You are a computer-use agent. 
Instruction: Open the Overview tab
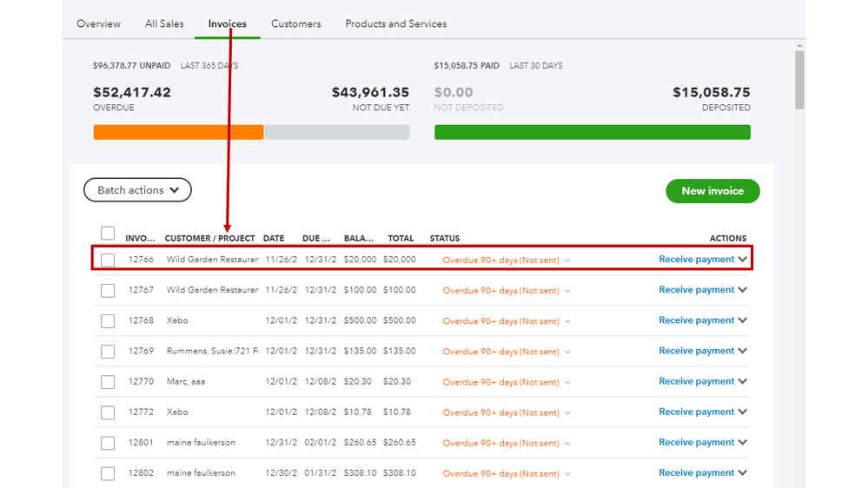tap(98, 23)
